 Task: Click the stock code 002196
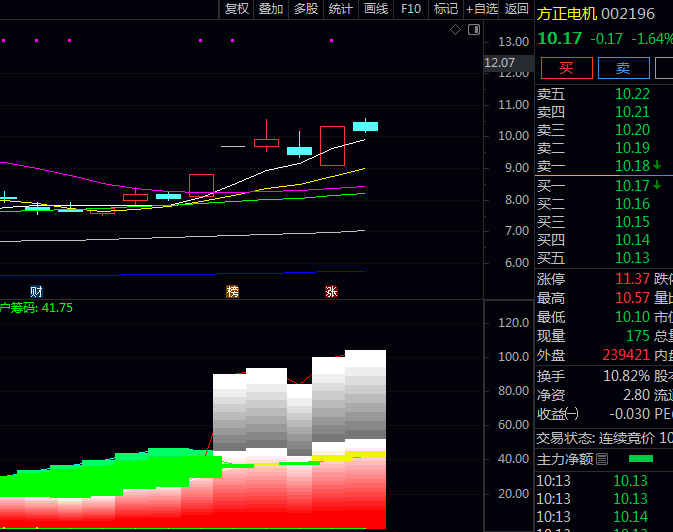pyautogui.click(x=628, y=14)
